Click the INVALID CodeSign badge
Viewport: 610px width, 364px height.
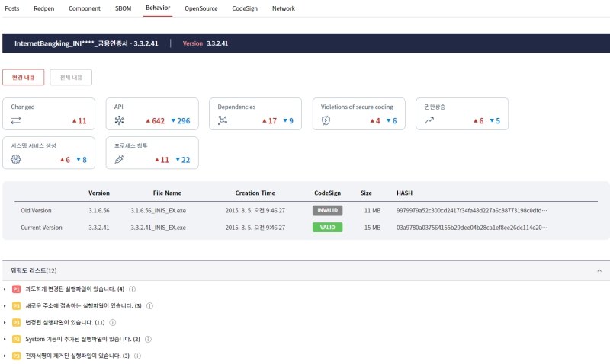pyautogui.click(x=328, y=210)
